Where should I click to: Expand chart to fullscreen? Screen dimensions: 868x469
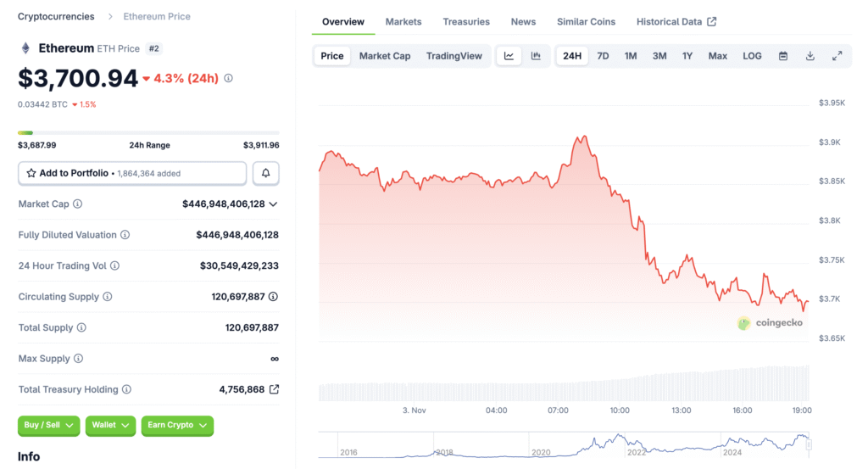click(837, 56)
